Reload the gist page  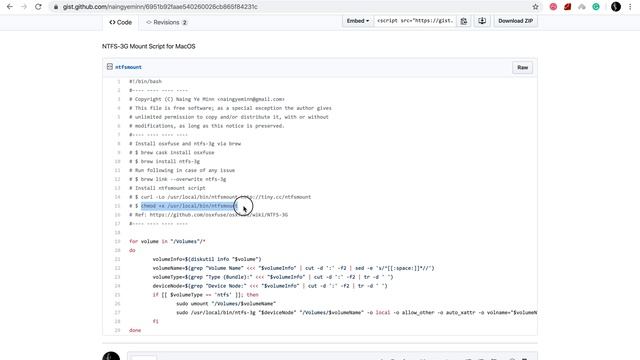point(38,7)
